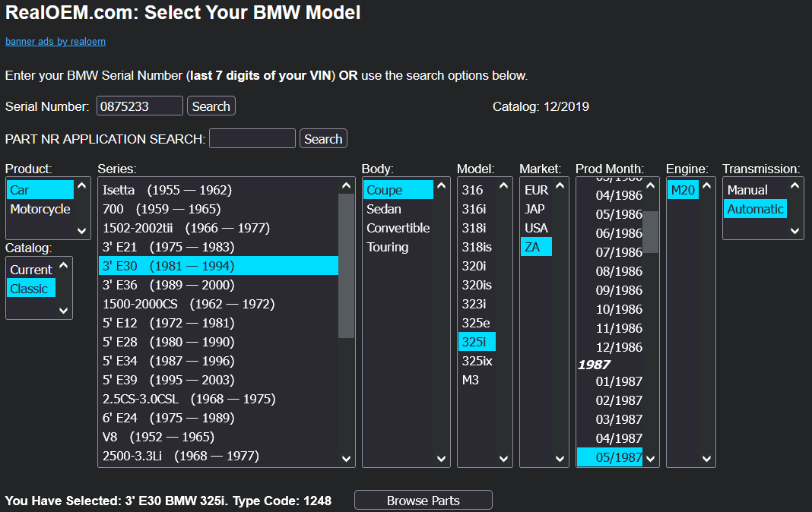Pick Convertible in the Body list

point(398,228)
